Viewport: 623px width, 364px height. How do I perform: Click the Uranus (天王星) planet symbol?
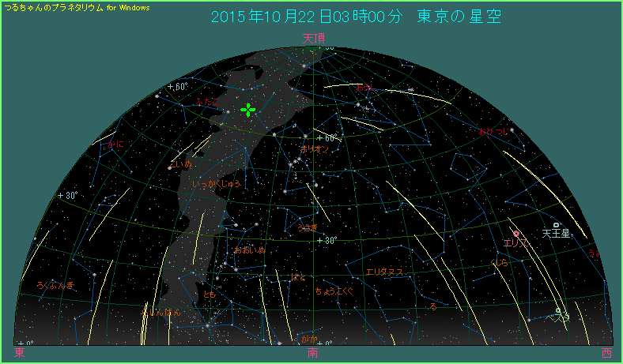556,225
